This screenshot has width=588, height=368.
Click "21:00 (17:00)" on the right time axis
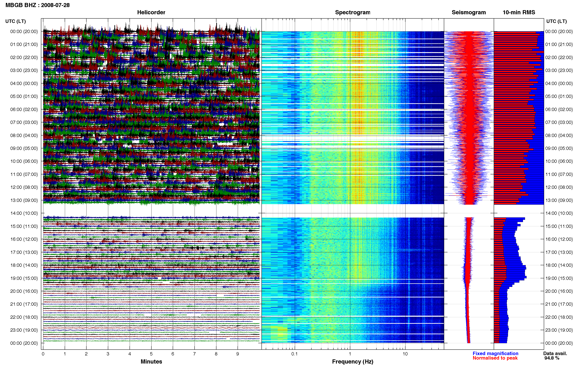point(559,304)
